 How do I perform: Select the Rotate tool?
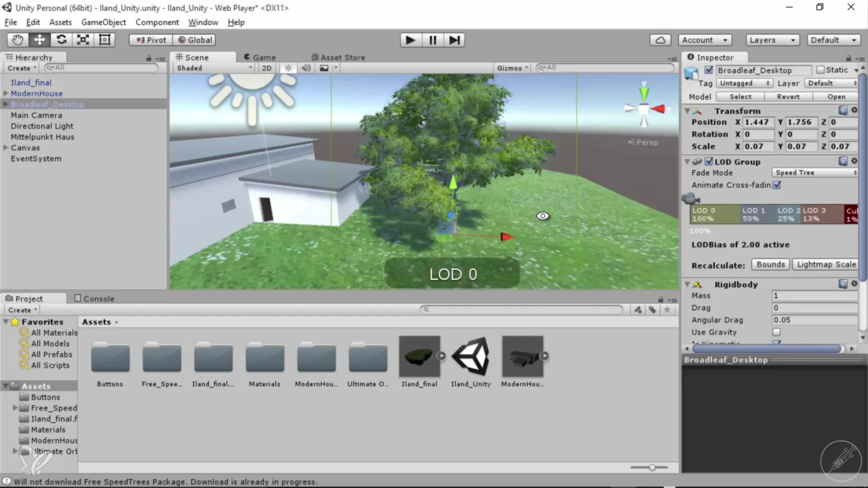click(61, 40)
